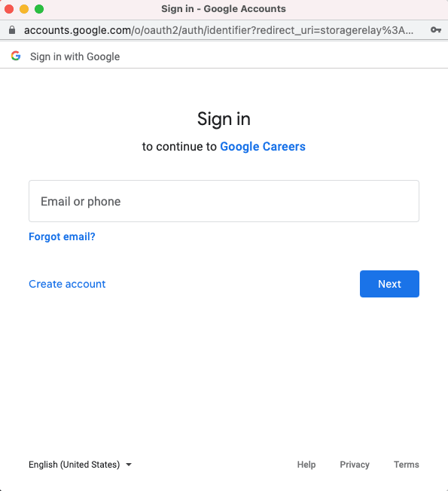Click the large Sign in heading
The height and width of the screenshot is (491, 448).
click(x=224, y=119)
